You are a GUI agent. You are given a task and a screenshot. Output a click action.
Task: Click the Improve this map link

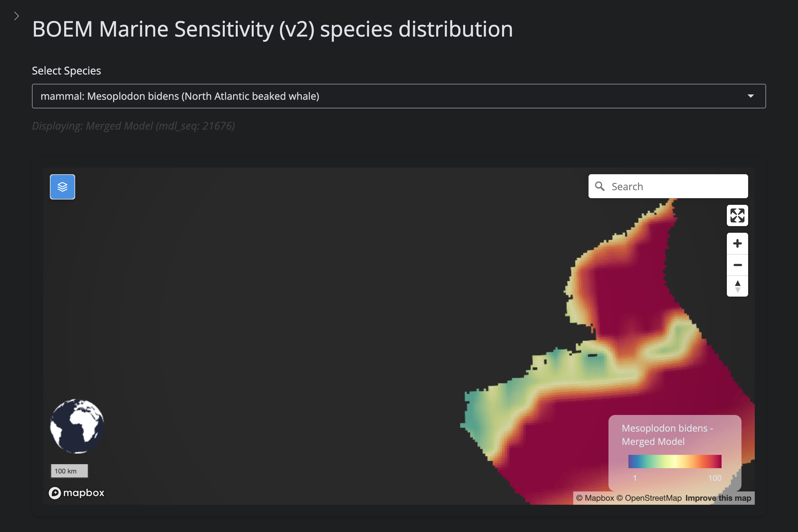pyautogui.click(x=718, y=498)
